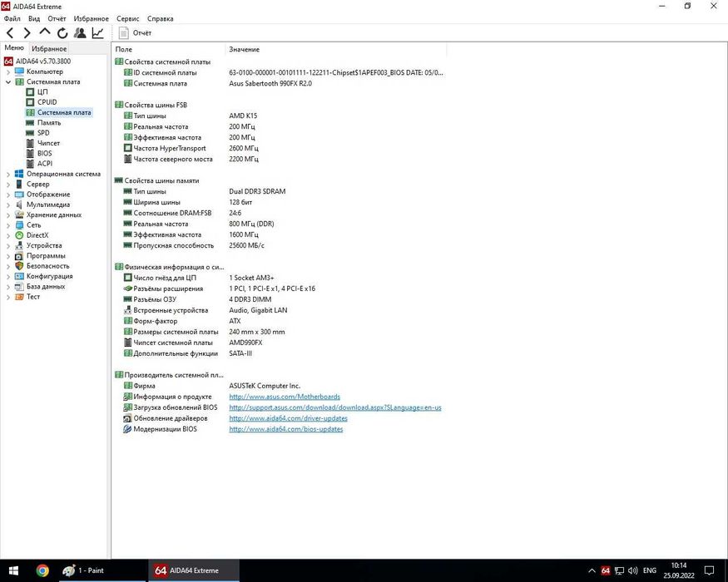Expand the Компьютер tree node
Screen dimensions: 728x582
click(7, 72)
